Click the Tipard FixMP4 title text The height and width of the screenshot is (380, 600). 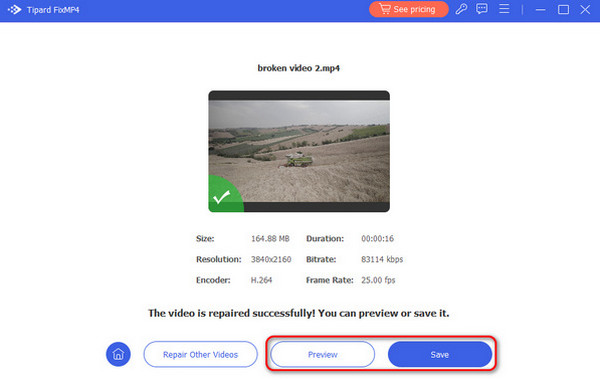click(53, 10)
